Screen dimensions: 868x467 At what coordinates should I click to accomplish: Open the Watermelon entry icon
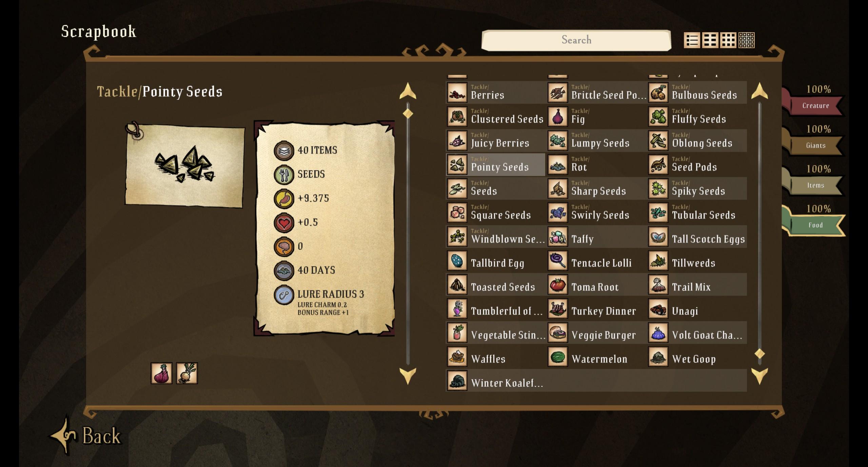[x=558, y=357]
